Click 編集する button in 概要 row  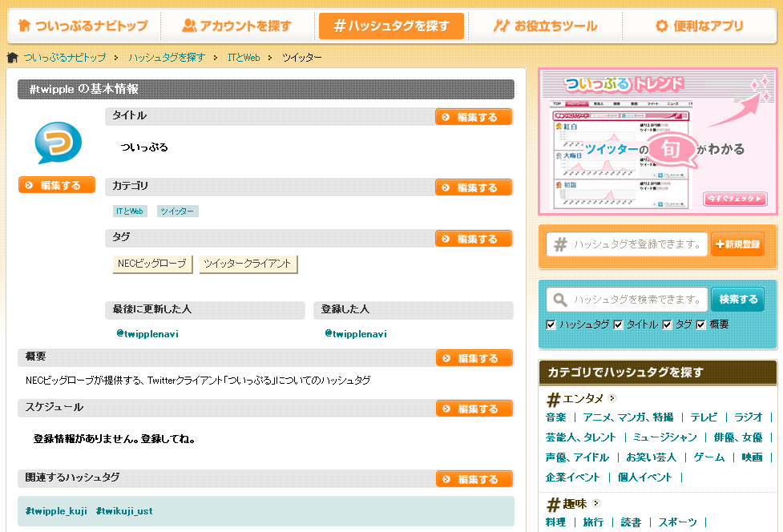[474, 358]
